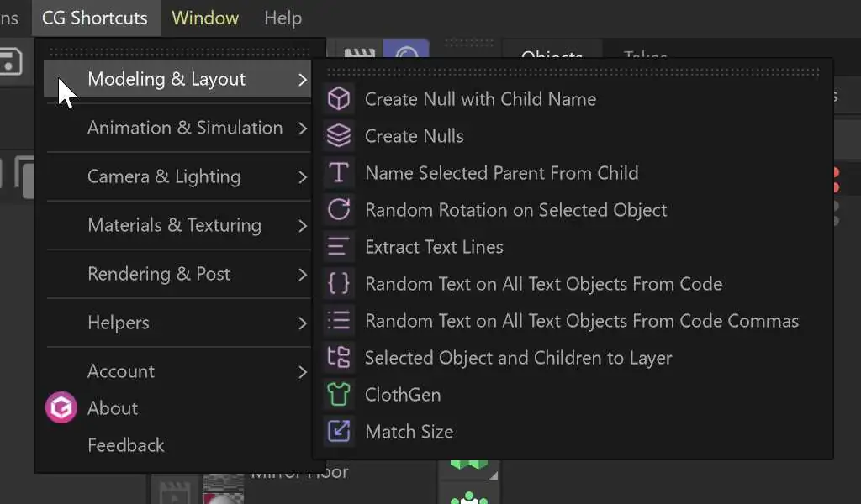This screenshot has width=861, height=504.
Task: Run the Extract Text Lines command
Action: click(573, 247)
